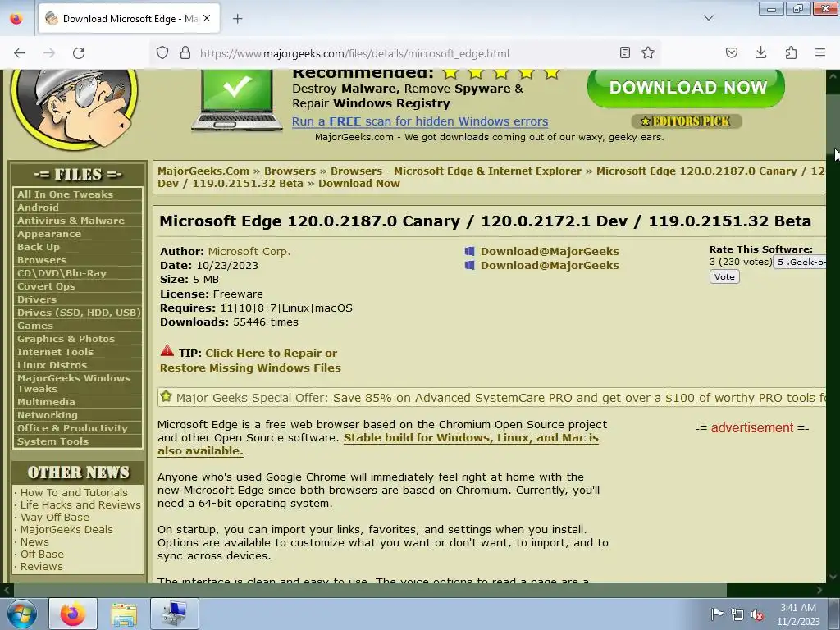Save to Pocket icon in toolbar
The image size is (840, 630).
(731, 52)
